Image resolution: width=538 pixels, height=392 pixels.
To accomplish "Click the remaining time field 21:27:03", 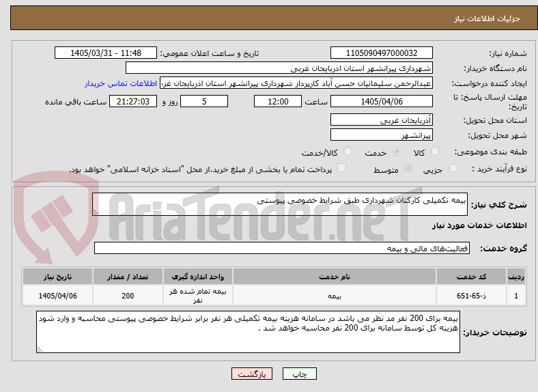I will tap(133, 101).
